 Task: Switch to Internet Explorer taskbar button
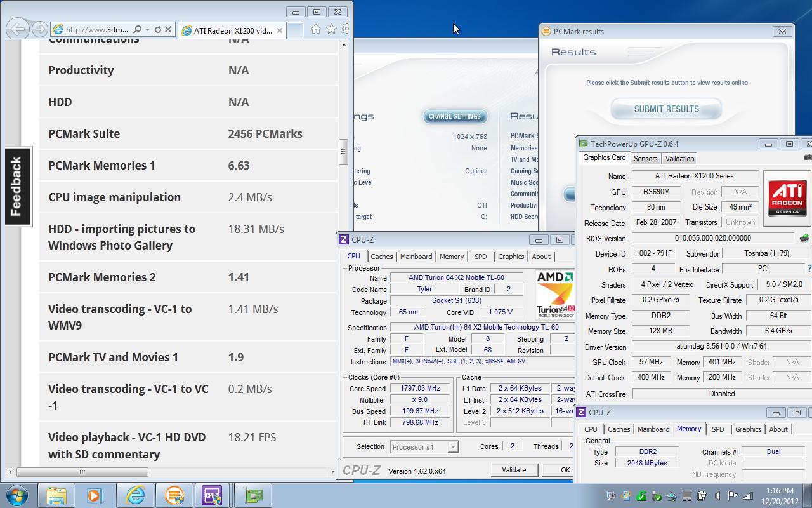[x=135, y=495]
